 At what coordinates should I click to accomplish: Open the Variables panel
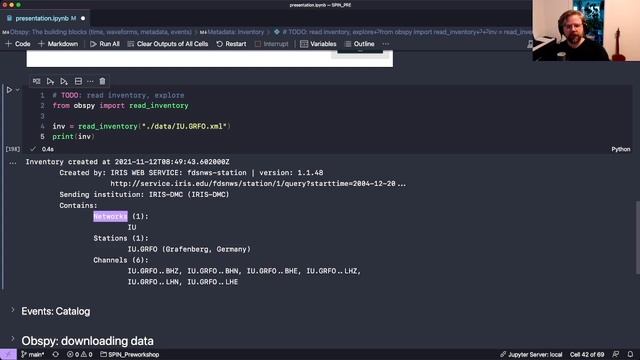point(318,44)
